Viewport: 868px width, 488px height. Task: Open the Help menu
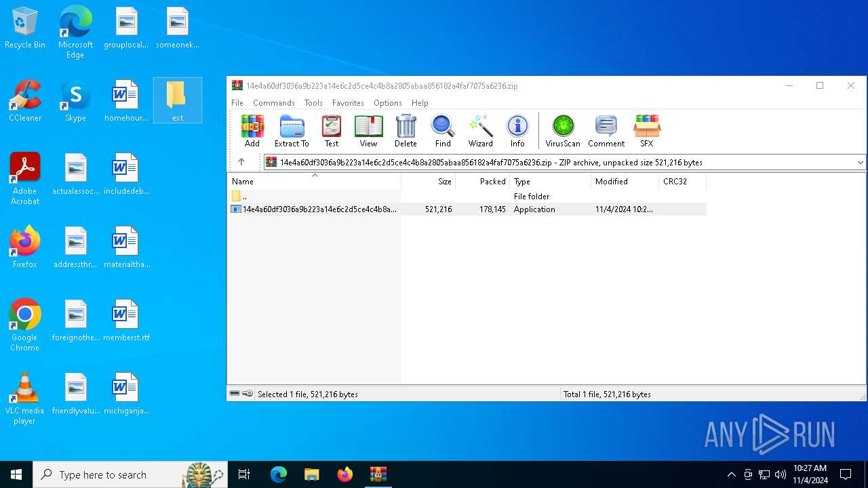420,103
